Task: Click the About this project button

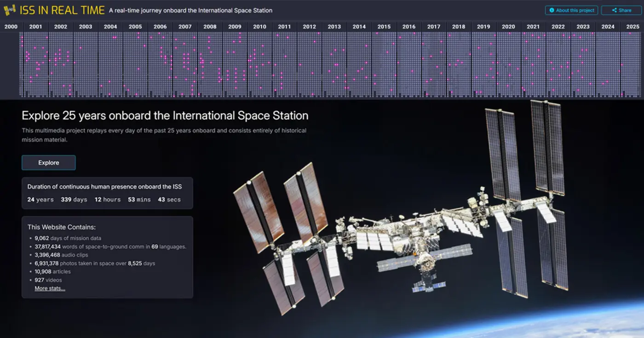Action: (571, 10)
